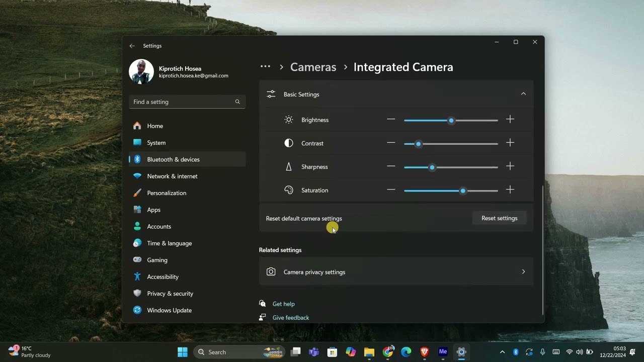644x362 pixels.
Task: Go back with Settings back arrow
Action: pos(132,46)
